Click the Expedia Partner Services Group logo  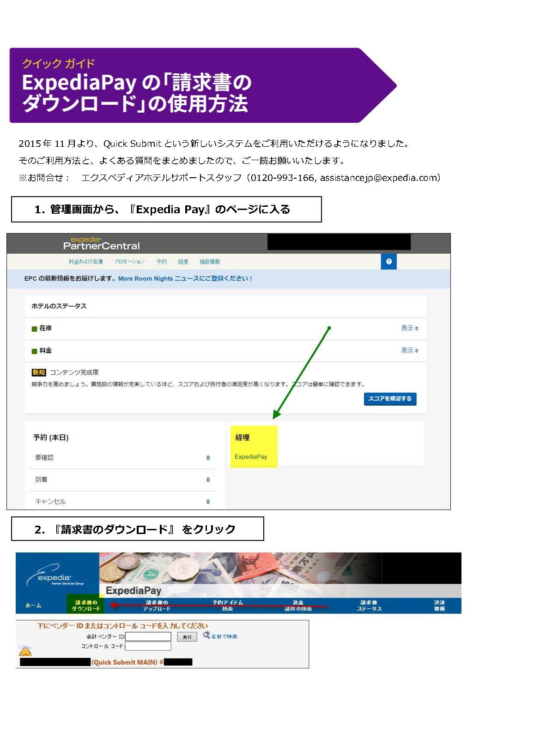pyautogui.click(x=55, y=575)
